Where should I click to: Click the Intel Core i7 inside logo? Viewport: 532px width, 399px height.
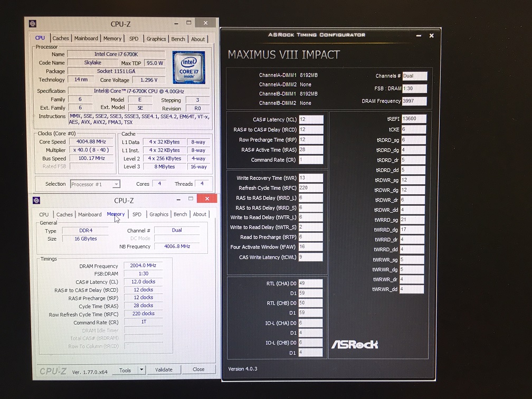tap(188, 67)
